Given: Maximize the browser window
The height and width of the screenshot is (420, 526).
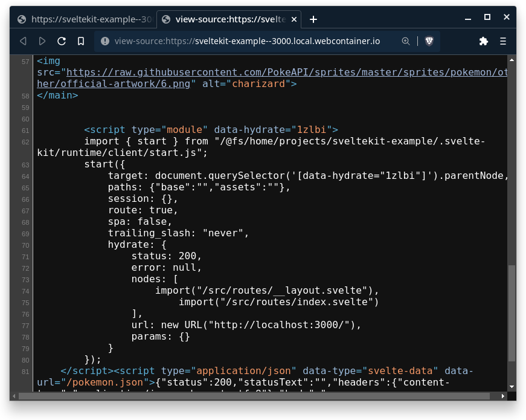Looking at the screenshot, I should coord(487,17).
